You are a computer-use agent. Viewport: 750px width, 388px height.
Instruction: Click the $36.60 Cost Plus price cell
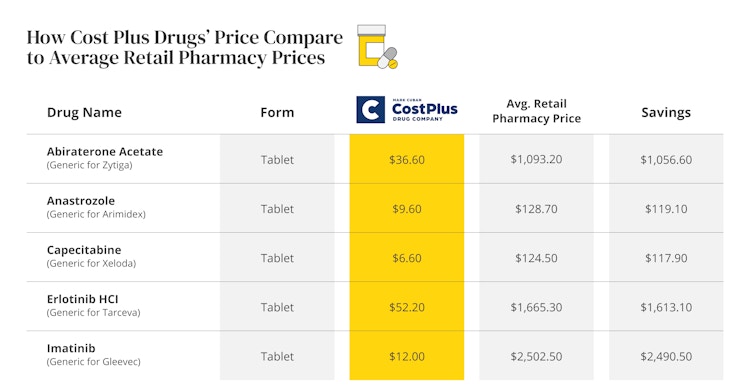[407, 159]
